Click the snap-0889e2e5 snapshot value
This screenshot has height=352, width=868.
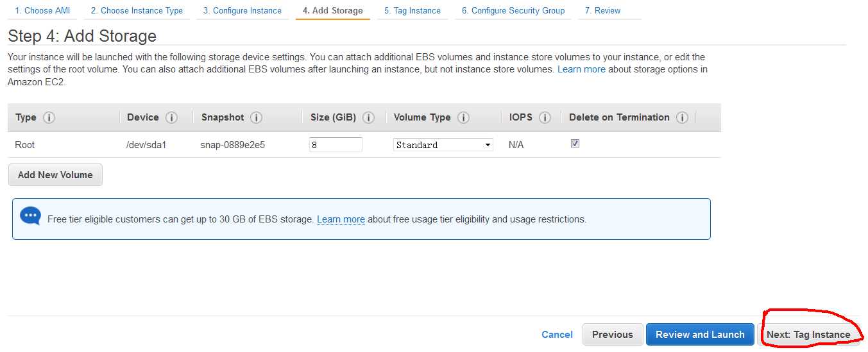232,145
